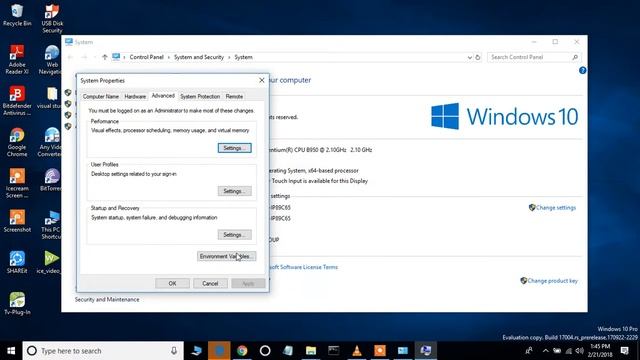Launch Google Chrome from desktop

[x=17, y=142]
